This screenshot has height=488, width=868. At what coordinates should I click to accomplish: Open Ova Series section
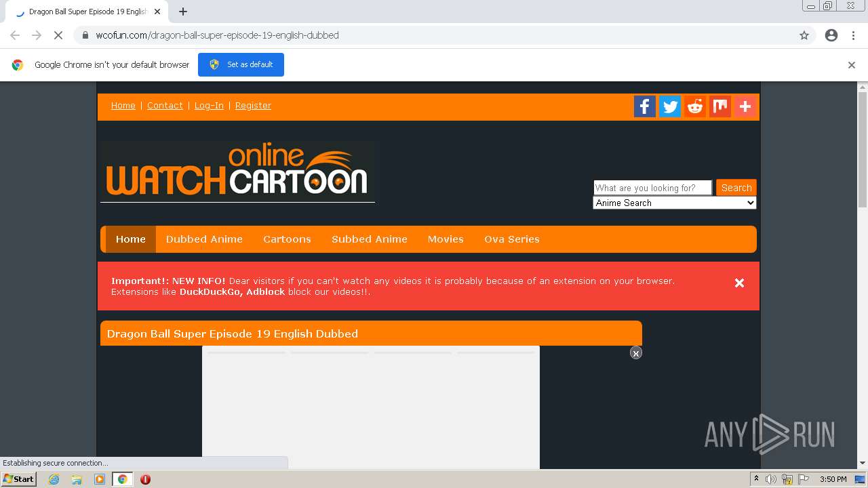tap(512, 239)
